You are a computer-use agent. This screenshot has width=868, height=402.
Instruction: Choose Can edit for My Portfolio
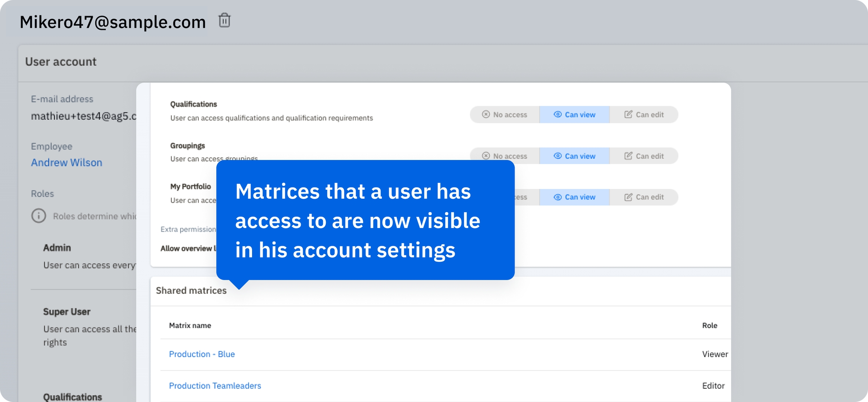pos(644,197)
